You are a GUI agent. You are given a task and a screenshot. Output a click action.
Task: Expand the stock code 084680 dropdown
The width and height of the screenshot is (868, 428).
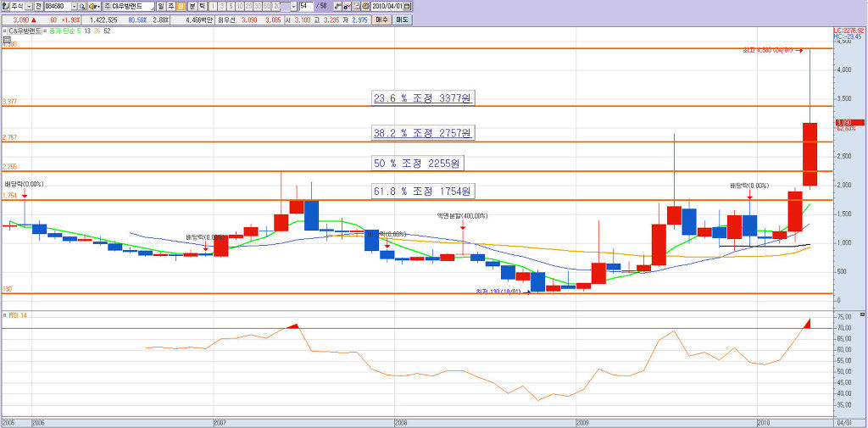click(74, 6)
